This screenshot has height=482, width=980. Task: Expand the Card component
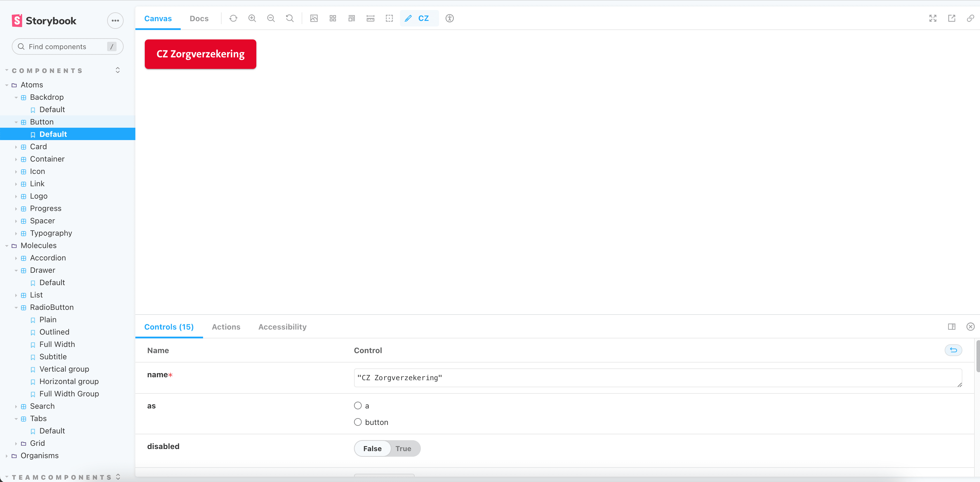coord(38,147)
